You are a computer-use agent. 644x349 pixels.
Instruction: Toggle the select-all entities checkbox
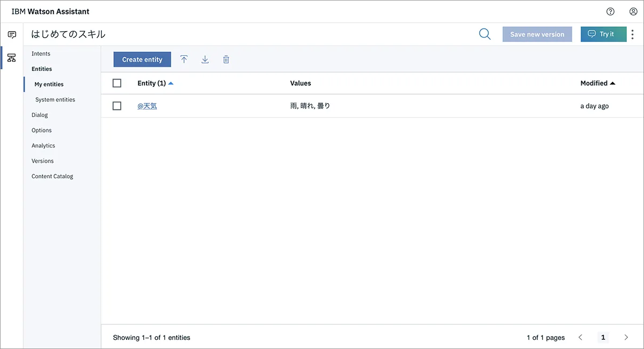pyautogui.click(x=117, y=83)
